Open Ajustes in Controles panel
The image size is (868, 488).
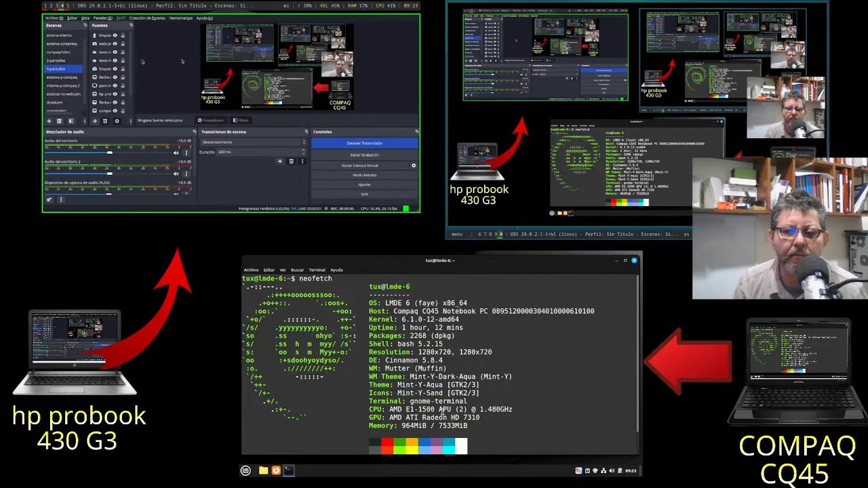point(365,184)
